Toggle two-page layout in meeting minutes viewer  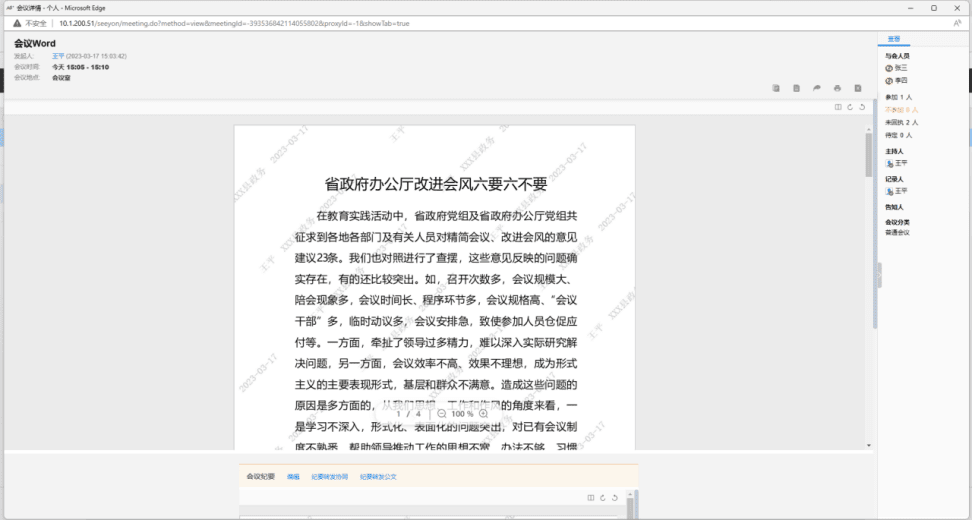(x=591, y=497)
